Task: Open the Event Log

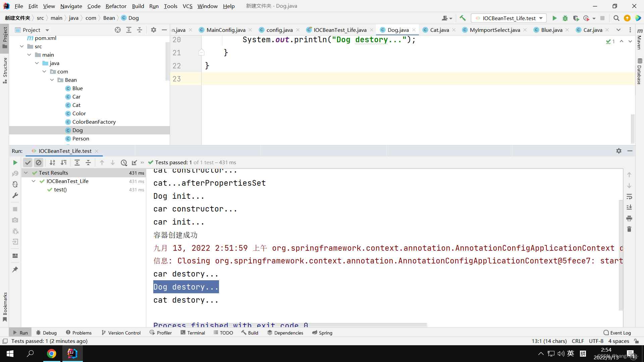Action: 617,333
